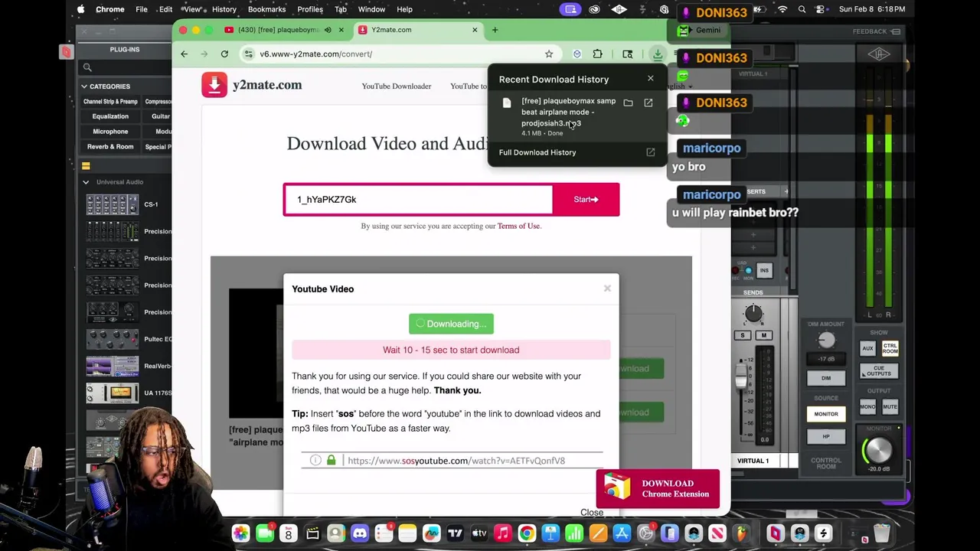Open the History menu
Viewport: 980px width, 551px height.
coord(224,9)
